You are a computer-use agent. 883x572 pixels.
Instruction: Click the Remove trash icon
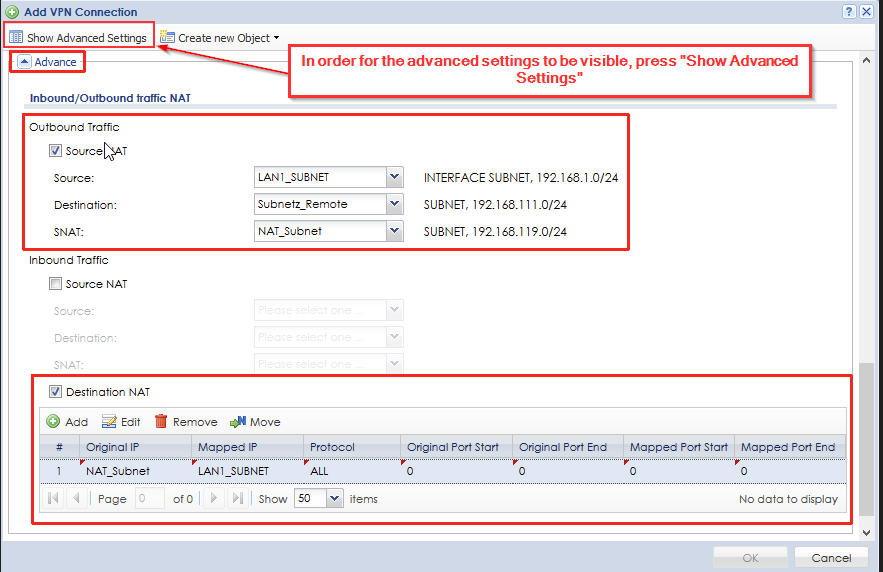coord(161,422)
